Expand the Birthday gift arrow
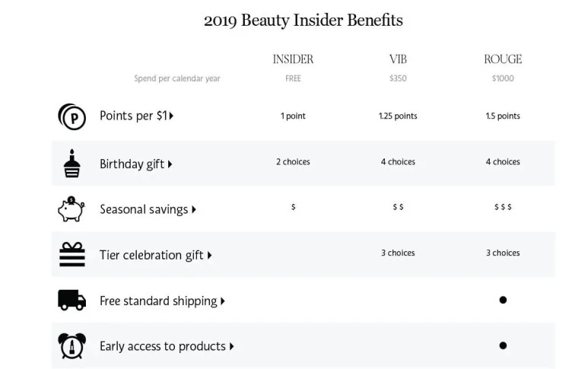 coord(170,164)
